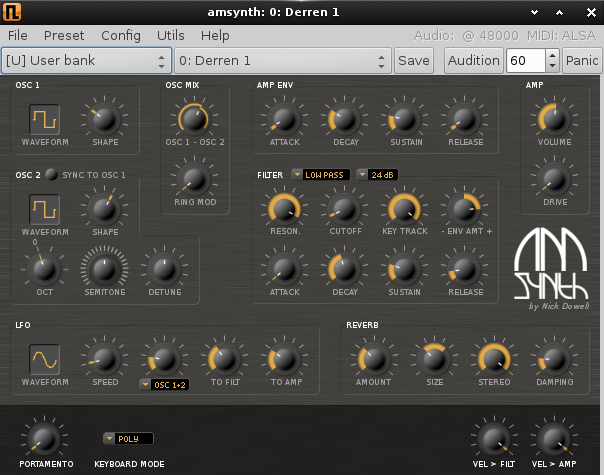Click the OSC 2 Oct knob
Viewport: 604px width, 475px height.
coord(45,269)
